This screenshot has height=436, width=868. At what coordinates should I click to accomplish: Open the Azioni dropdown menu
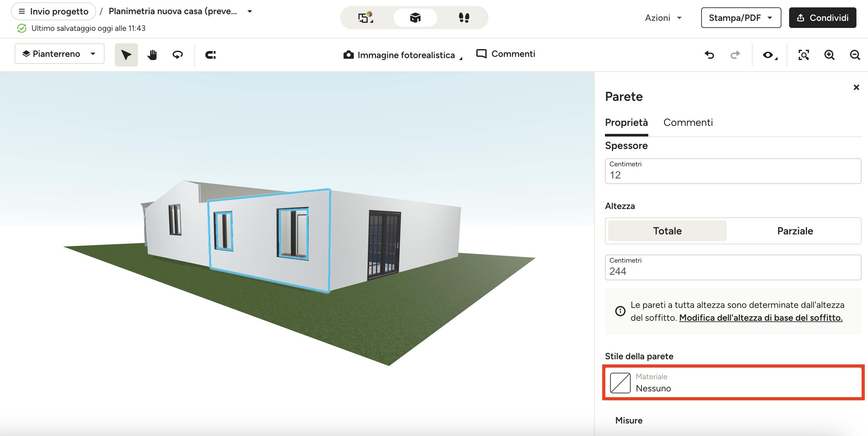663,18
